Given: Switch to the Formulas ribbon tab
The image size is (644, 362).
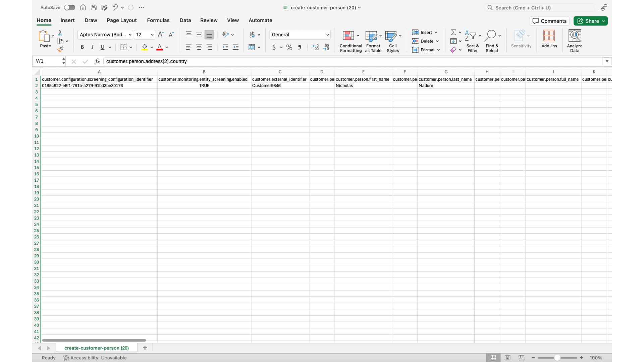Looking at the screenshot, I should [158, 20].
